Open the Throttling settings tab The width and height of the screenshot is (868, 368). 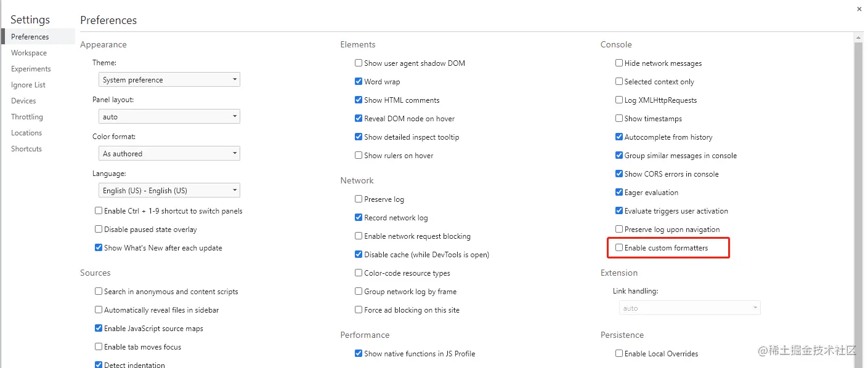(27, 117)
